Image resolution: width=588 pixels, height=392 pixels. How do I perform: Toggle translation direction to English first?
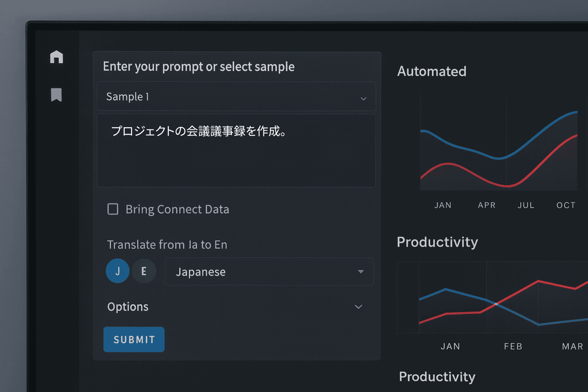pyautogui.click(x=144, y=271)
